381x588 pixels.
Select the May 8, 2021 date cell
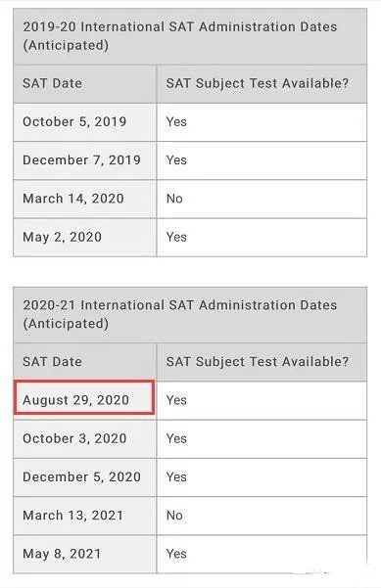pyautogui.click(x=85, y=555)
